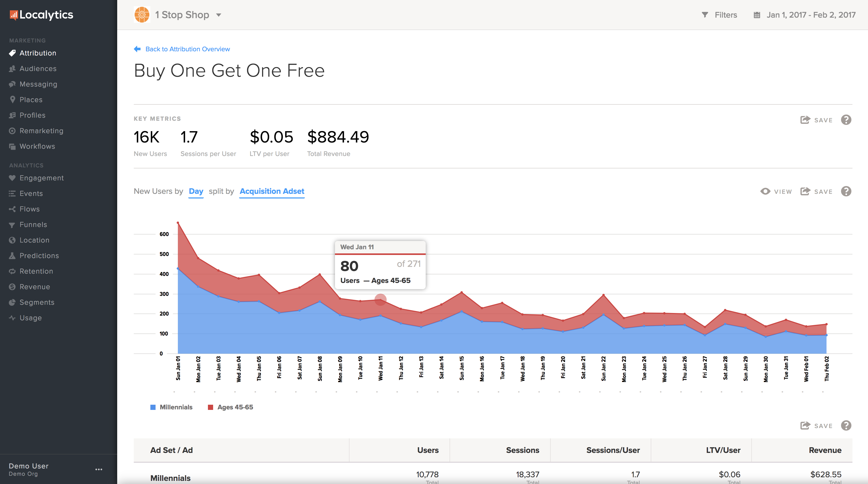Select the Wed Jan 11 data point tooltip

(380, 299)
